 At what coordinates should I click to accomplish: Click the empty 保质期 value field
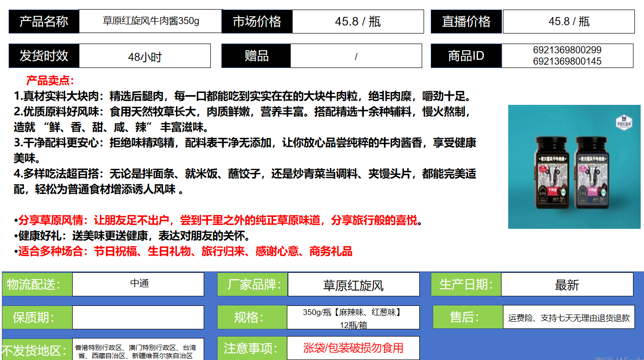(x=138, y=317)
